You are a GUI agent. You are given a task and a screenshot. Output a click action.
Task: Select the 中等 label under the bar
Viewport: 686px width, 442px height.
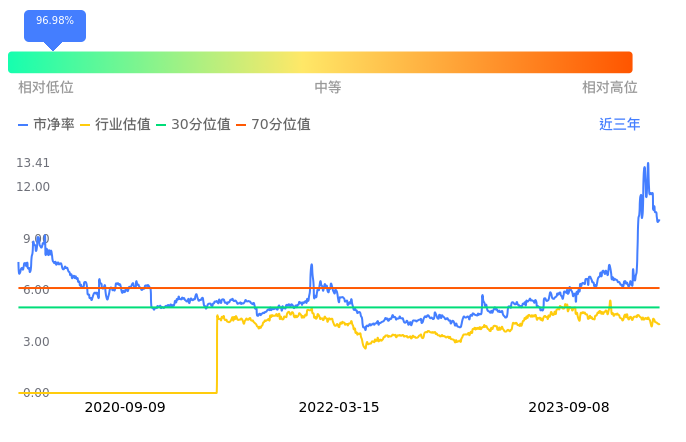328,87
